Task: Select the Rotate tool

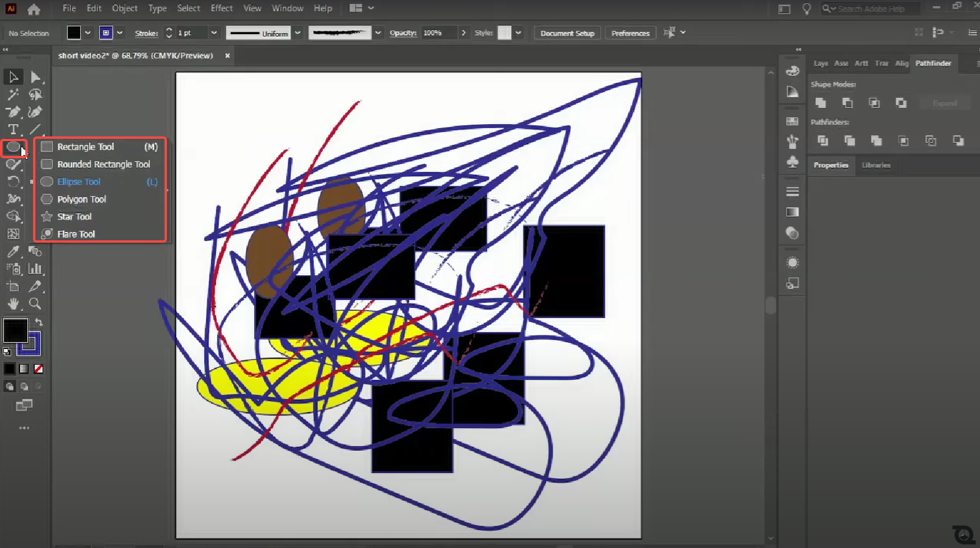Action: (x=13, y=182)
